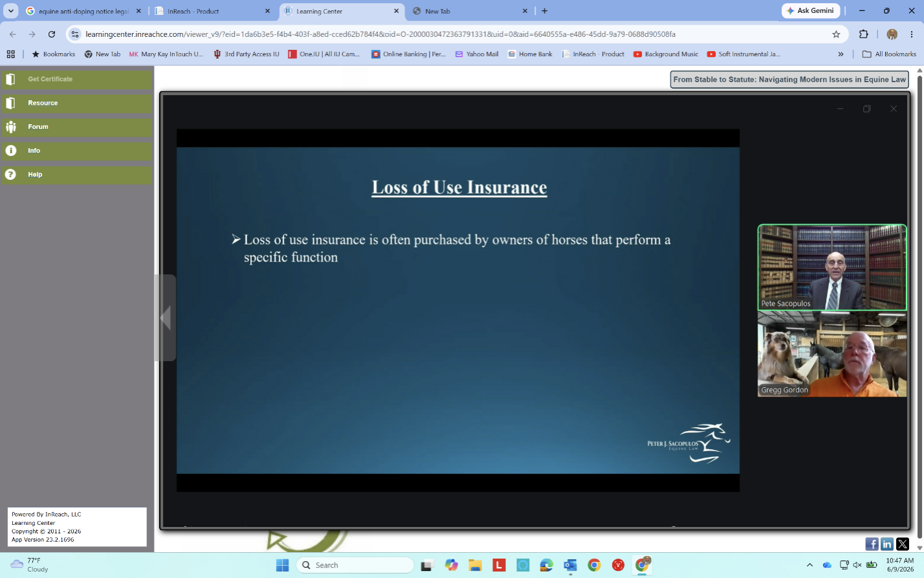This screenshot has height=578, width=924.
Task: Select the Gregg Gordon video thumbnail
Action: pyautogui.click(x=832, y=354)
